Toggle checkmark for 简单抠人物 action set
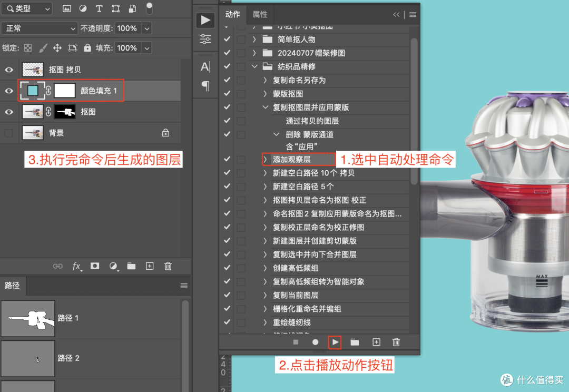This screenshot has width=569, height=392. click(227, 39)
